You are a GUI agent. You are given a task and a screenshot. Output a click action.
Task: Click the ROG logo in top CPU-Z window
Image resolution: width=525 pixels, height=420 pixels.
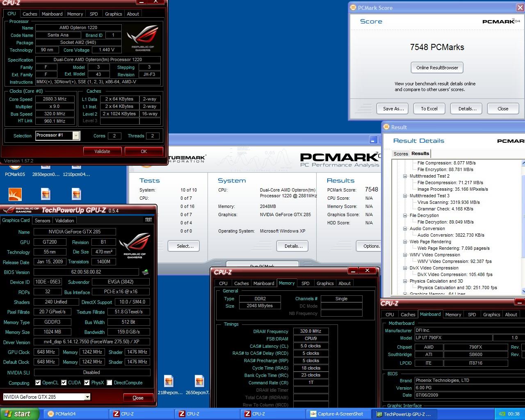click(142, 38)
